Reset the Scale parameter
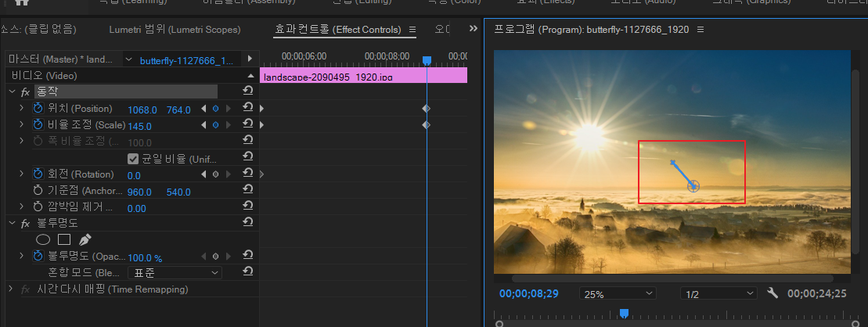Image resolution: width=868 pixels, height=327 pixels. pyautogui.click(x=248, y=124)
